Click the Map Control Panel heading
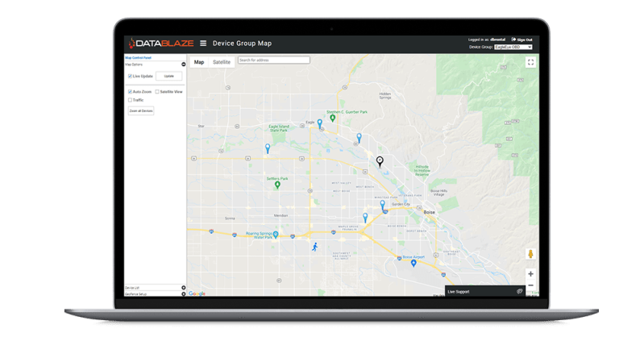Viewport: 644px width, 362px height. (139, 58)
